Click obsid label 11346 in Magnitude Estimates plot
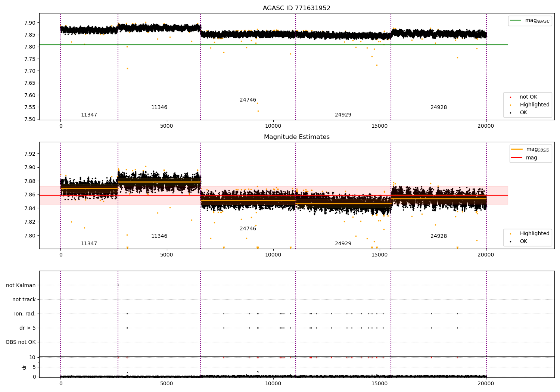 [x=159, y=236]
